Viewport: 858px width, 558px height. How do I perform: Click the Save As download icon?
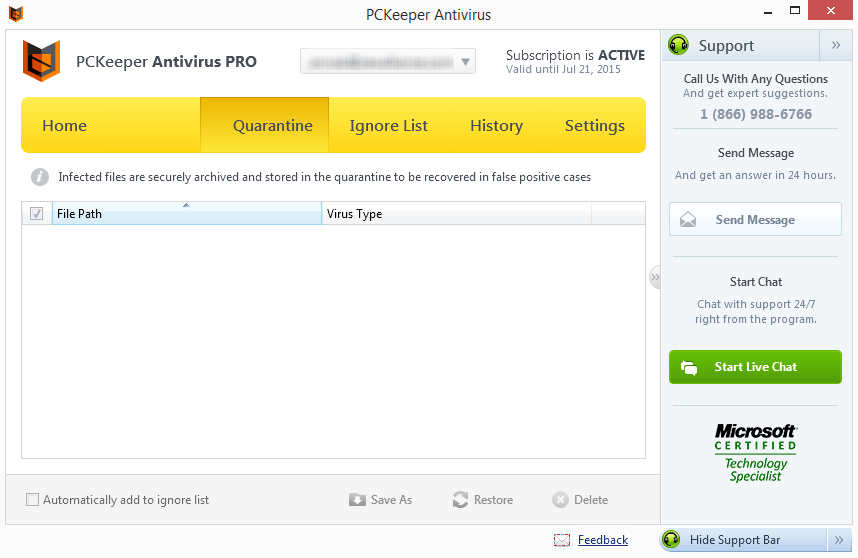[x=357, y=499]
